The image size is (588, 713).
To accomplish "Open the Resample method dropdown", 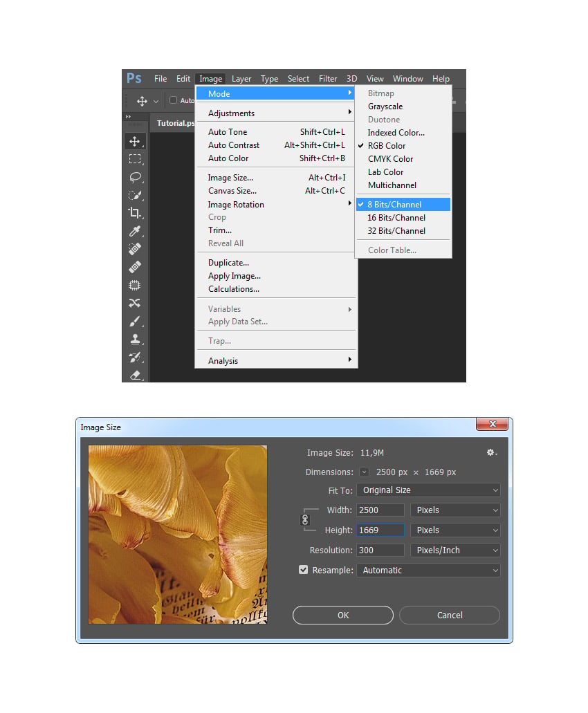I will (x=428, y=571).
